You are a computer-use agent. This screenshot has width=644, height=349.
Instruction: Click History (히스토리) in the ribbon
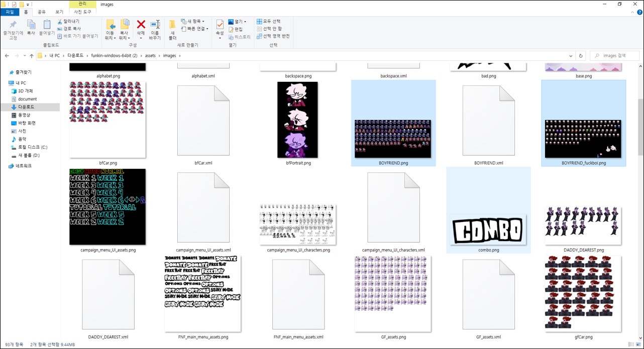tap(239, 37)
